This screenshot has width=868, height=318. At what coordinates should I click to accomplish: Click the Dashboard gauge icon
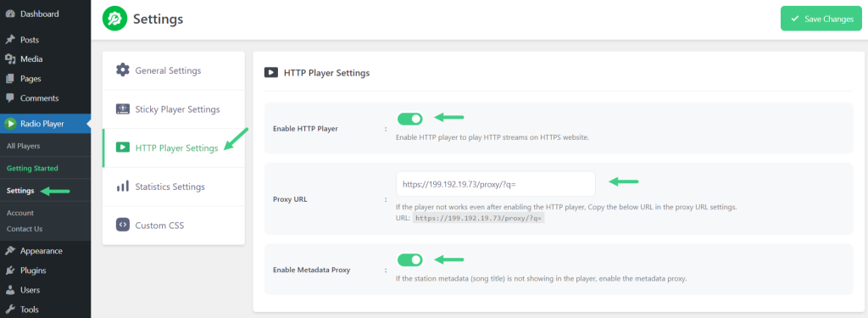(x=10, y=14)
